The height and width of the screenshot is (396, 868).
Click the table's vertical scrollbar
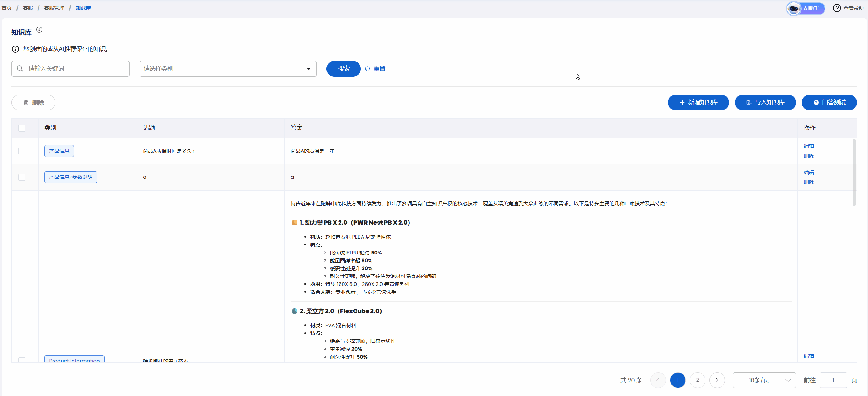[854, 172]
